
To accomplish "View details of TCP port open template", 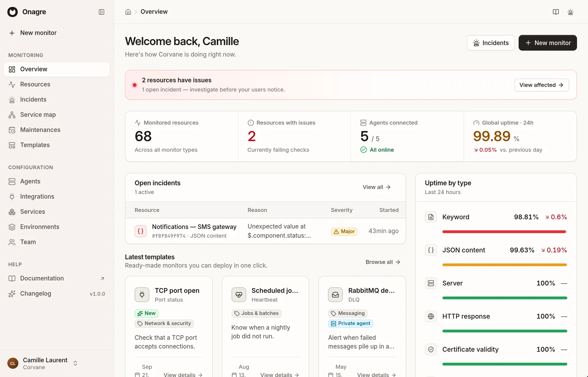I will (x=183, y=375).
